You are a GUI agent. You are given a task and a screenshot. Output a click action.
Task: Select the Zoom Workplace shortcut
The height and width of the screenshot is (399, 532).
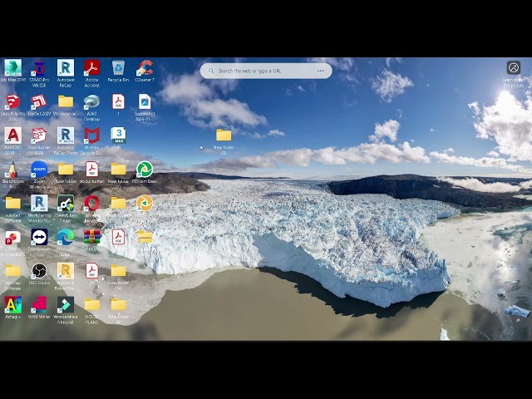pos(39,170)
